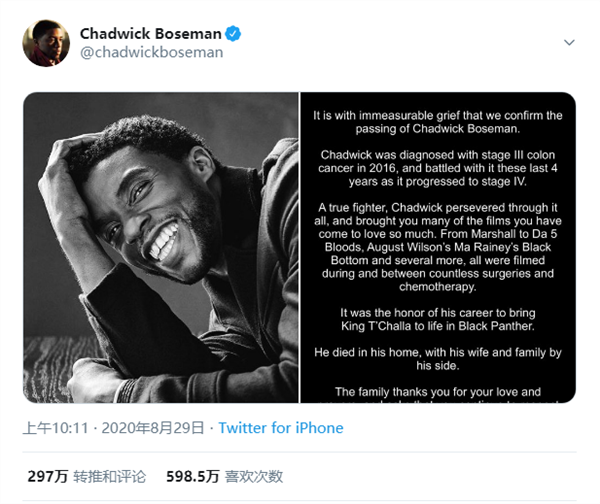Open the 转推和评论 list
Viewport: 600px width, 504px height.
pyautogui.click(x=112, y=476)
